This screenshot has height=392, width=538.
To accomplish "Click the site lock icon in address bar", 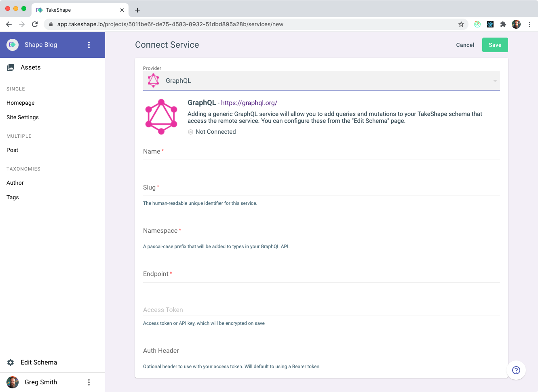I will [x=51, y=24].
